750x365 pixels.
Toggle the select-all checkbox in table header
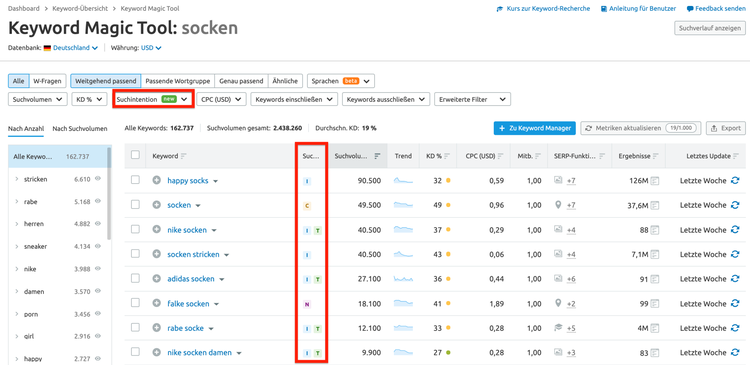tap(135, 155)
